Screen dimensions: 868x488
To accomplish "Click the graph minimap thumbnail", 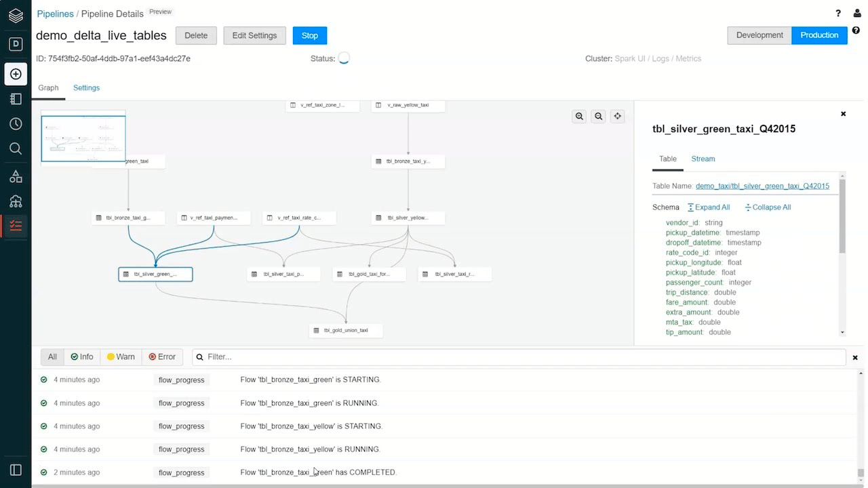I will click(x=83, y=138).
